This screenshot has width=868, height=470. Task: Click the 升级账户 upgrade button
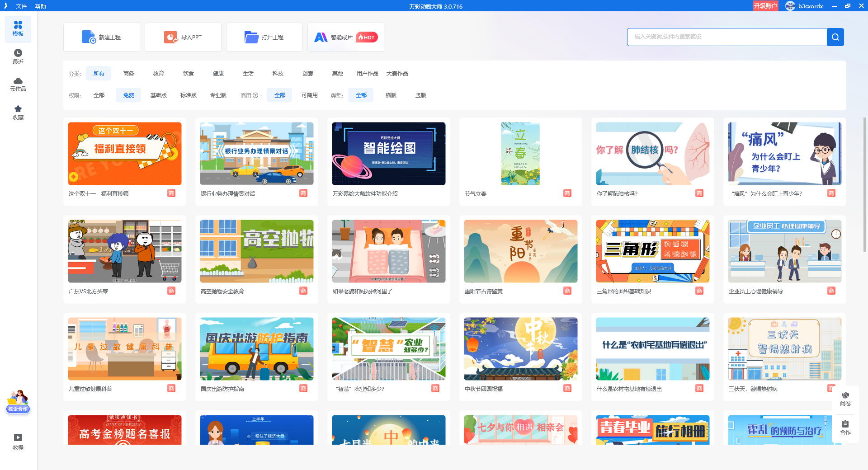[x=765, y=6]
